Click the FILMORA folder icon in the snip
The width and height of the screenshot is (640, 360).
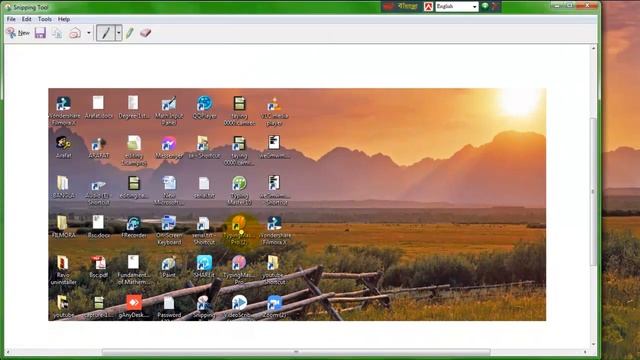63,227
